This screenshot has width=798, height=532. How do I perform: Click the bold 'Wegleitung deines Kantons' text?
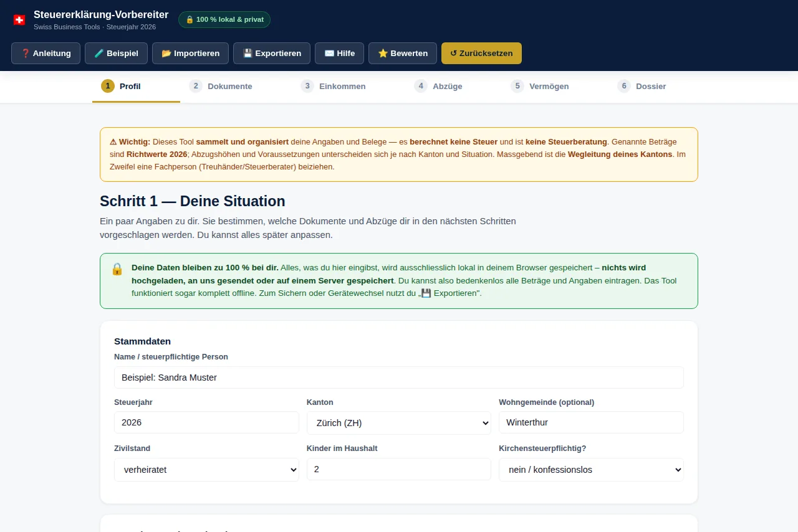click(x=620, y=154)
